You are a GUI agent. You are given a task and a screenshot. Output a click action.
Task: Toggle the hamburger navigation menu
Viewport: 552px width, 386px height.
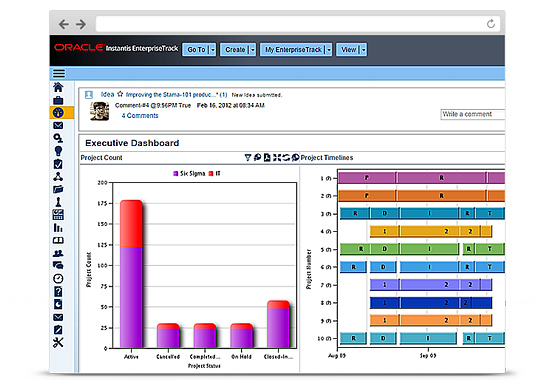(x=59, y=74)
